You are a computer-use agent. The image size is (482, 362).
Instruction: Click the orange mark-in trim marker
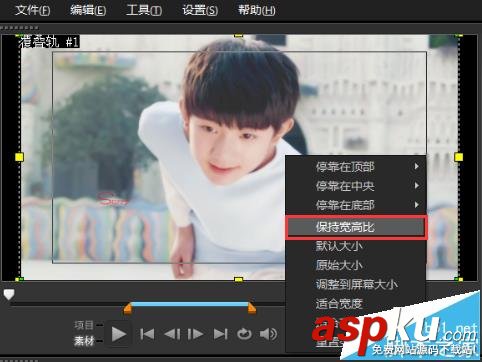pos(128,308)
